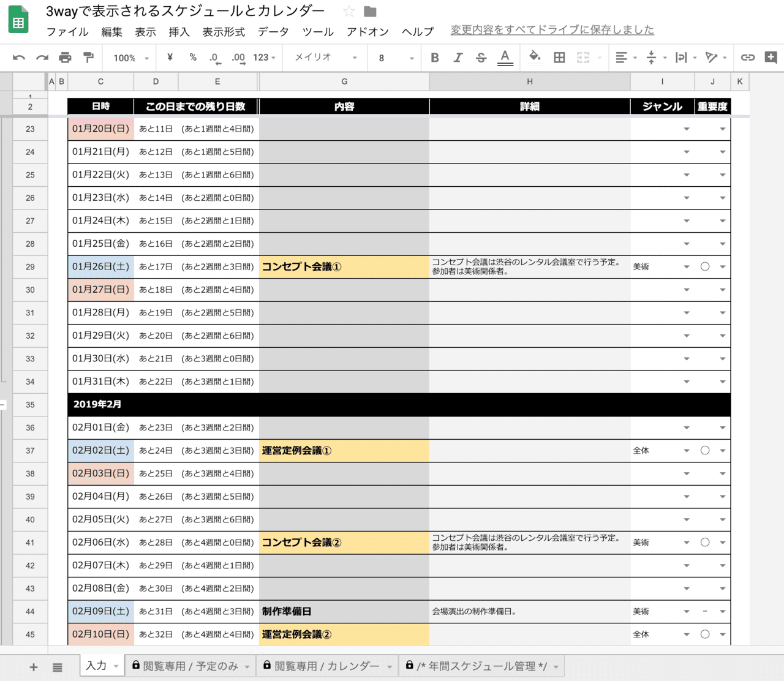Toggle strikethrough formatting
This screenshot has height=681, width=784.
pyautogui.click(x=481, y=57)
